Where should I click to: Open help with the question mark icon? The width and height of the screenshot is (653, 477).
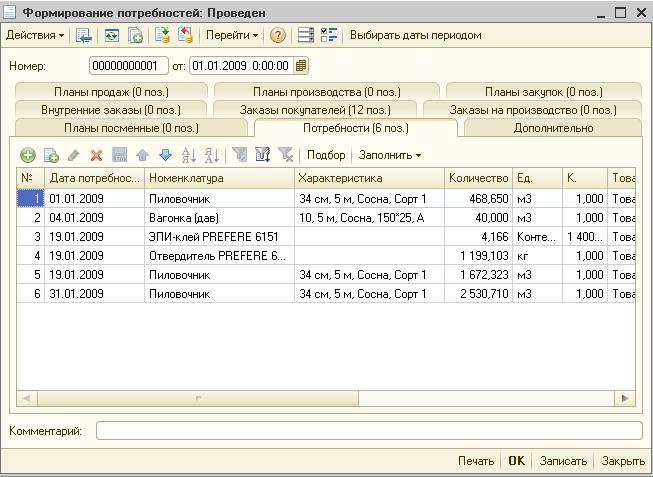pos(278,35)
